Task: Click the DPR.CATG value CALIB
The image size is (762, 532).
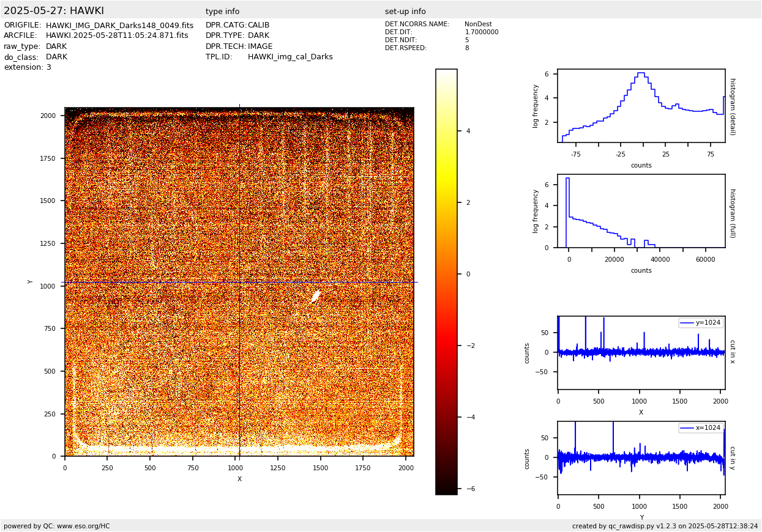Action: pyautogui.click(x=258, y=26)
